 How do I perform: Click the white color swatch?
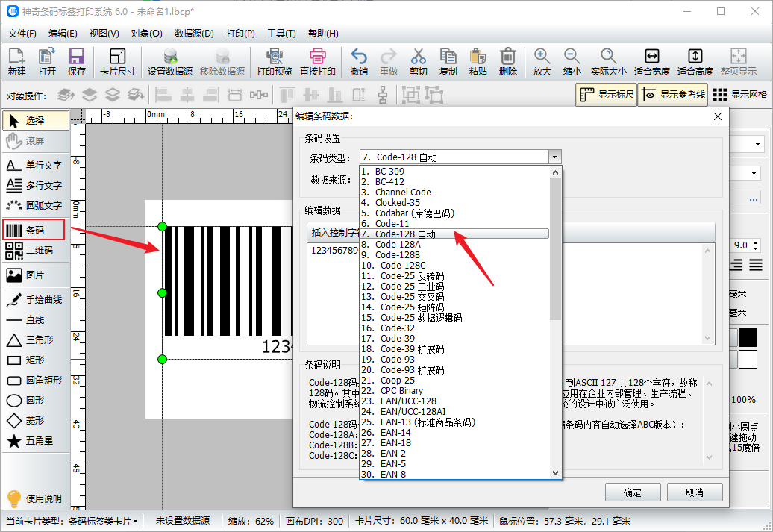coord(748,360)
